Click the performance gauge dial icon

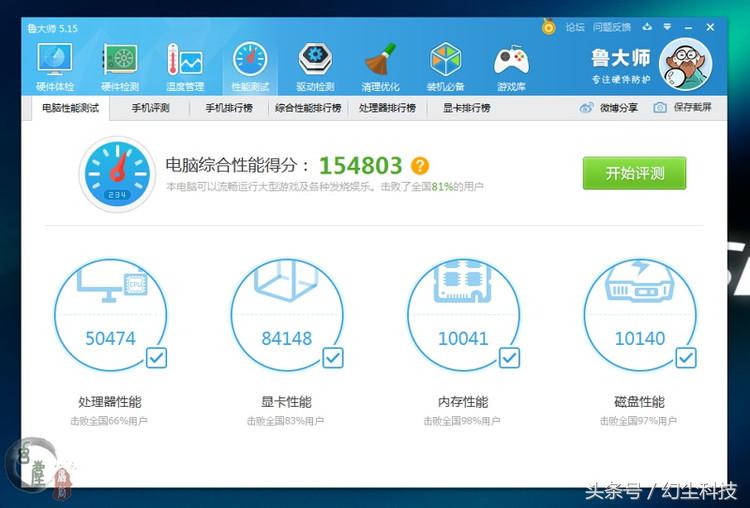click(x=117, y=174)
